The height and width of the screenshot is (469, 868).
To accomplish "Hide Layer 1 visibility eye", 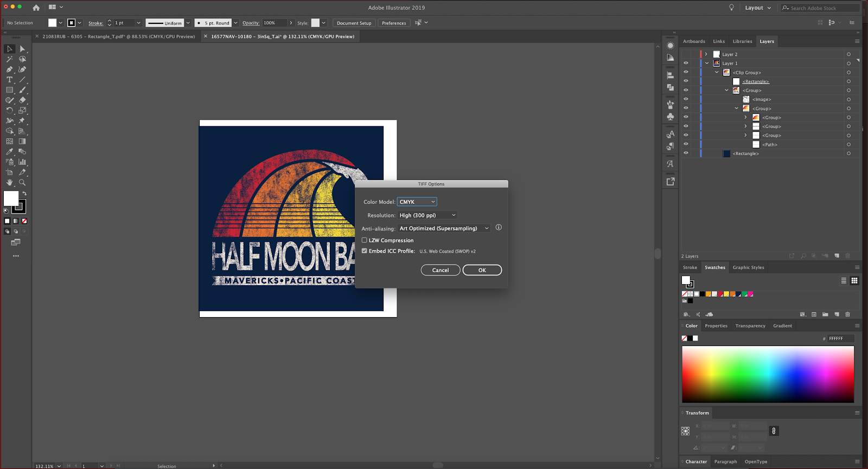I will (686, 63).
